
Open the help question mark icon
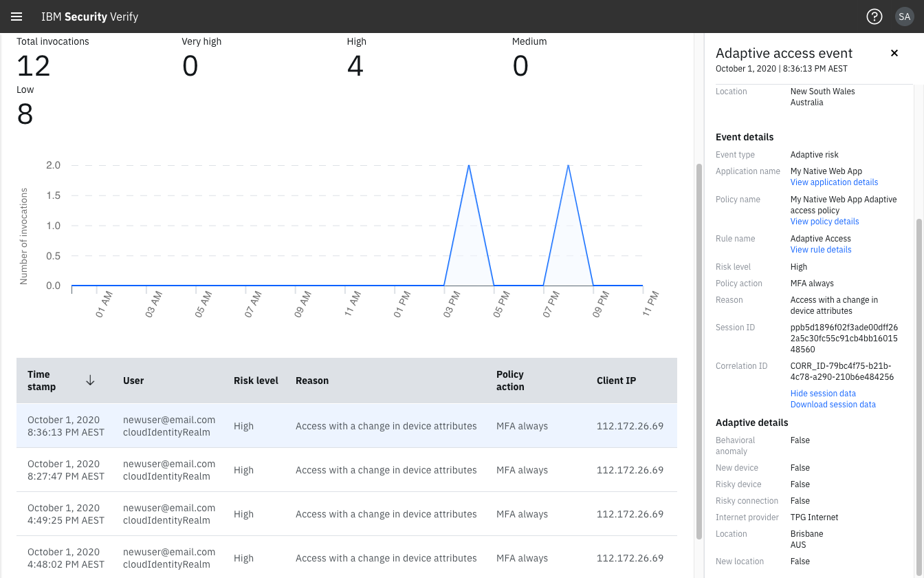click(874, 17)
